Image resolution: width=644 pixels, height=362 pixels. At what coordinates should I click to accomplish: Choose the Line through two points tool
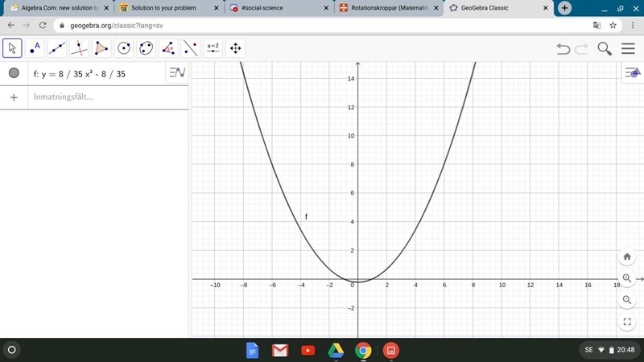[x=57, y=48]
